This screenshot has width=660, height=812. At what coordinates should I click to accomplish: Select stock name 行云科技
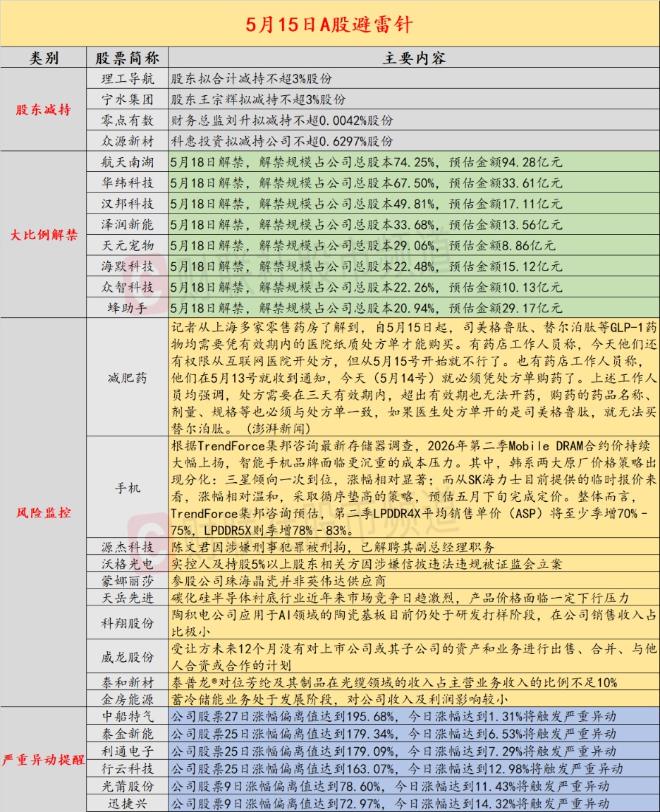coord(128,768)
